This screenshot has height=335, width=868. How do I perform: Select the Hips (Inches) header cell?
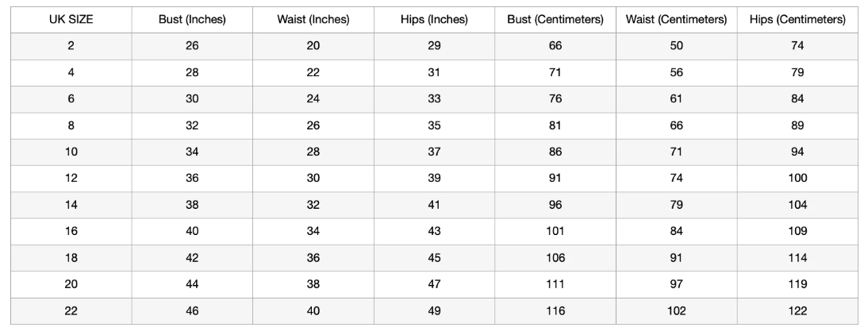[x=434, y=20]
